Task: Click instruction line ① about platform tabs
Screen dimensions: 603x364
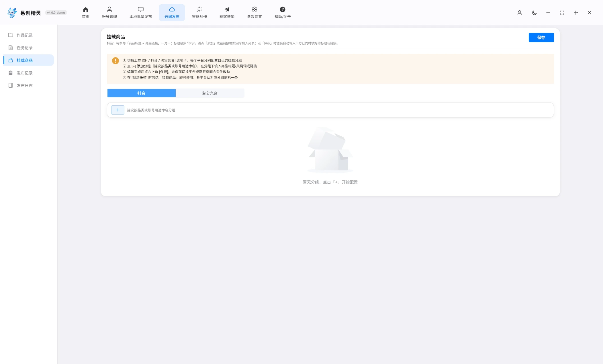Action: click(182, 60)
